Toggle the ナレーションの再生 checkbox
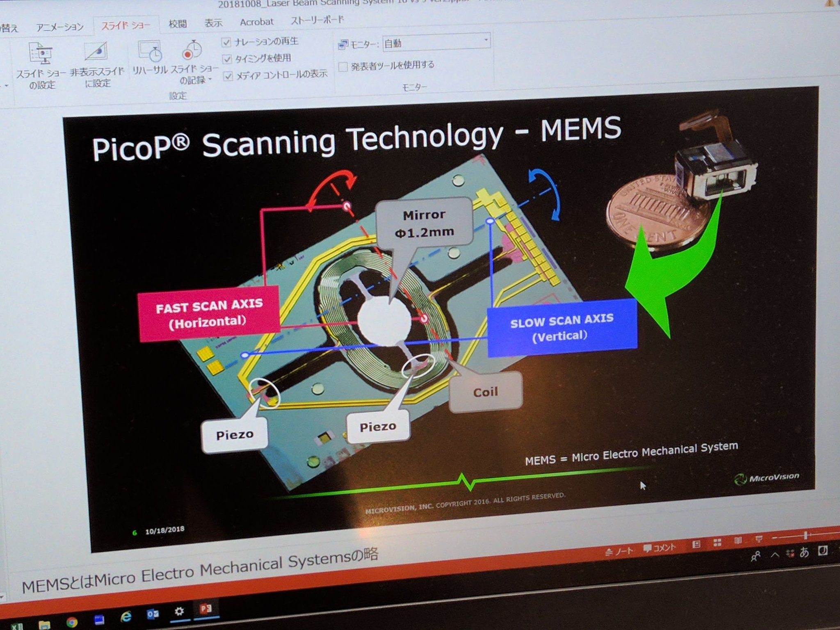 [x=226, y=42]
